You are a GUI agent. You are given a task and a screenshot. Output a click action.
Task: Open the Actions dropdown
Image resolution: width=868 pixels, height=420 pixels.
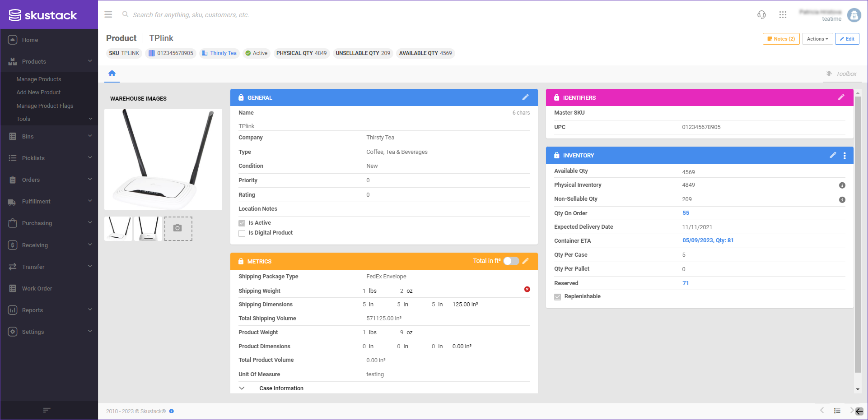point(817,39)
